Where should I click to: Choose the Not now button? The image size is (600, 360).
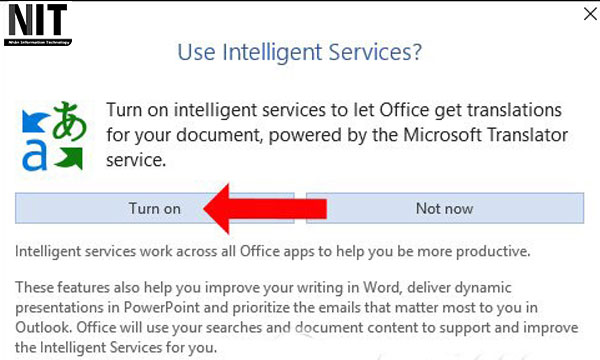coord(445,208)
